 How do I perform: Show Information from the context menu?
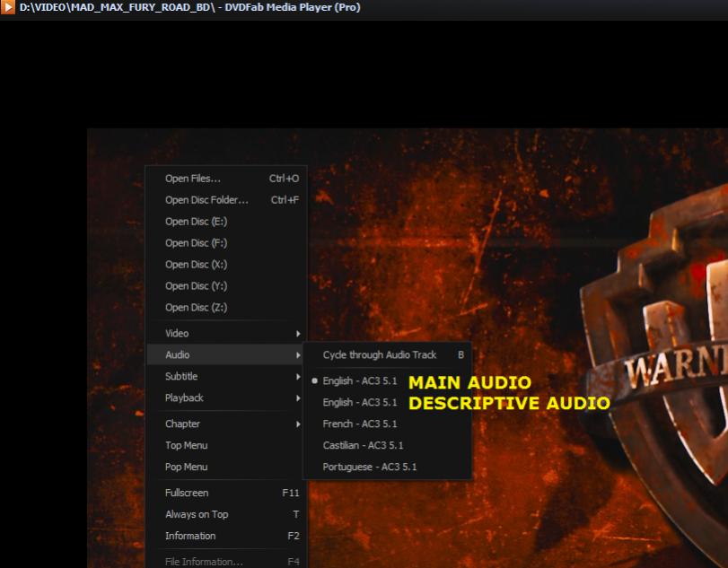(x=226, y=536)
